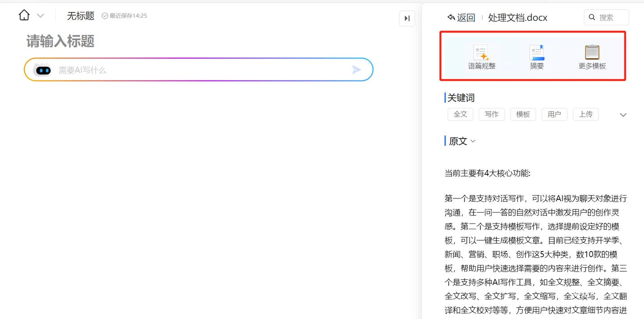Collapse the right side panel

[x=407, y=18]
